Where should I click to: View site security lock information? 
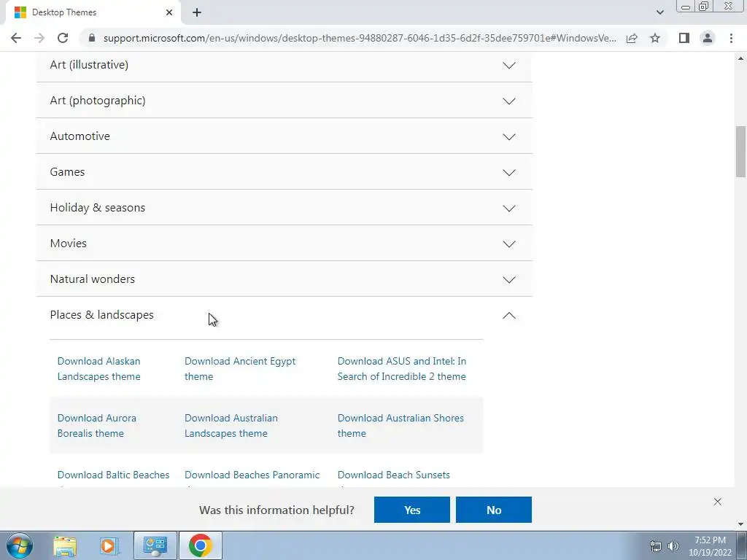click(92, 38)
